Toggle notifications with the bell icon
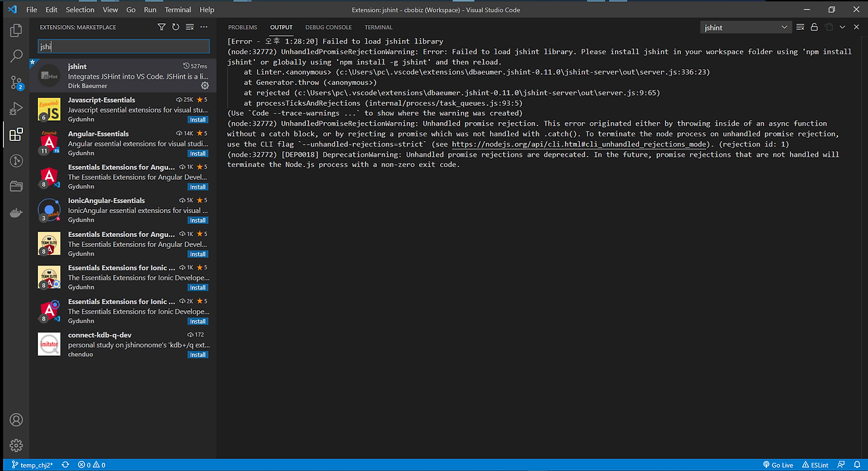The image size is (868, 471). click(x=856, y=465)
